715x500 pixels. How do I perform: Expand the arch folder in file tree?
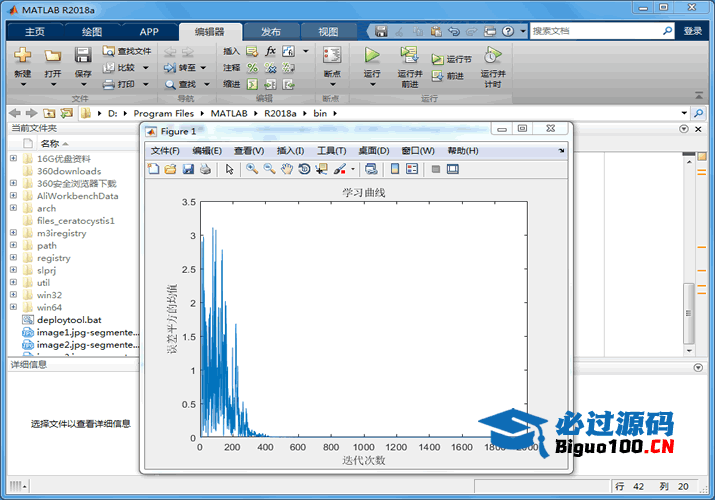click(x=13, y=208)
